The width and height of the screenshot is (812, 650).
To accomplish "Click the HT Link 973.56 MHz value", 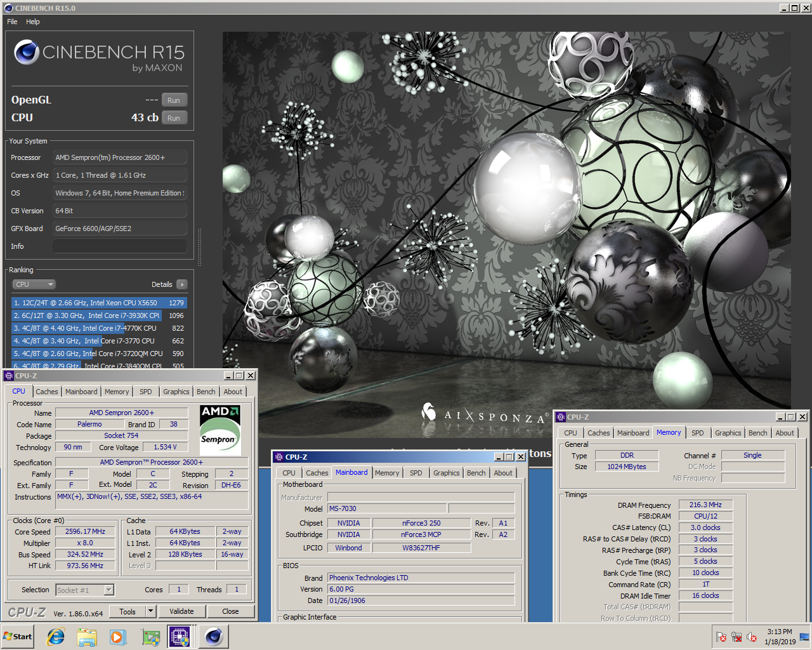I will pyautogui.click(x=85, y=566).
